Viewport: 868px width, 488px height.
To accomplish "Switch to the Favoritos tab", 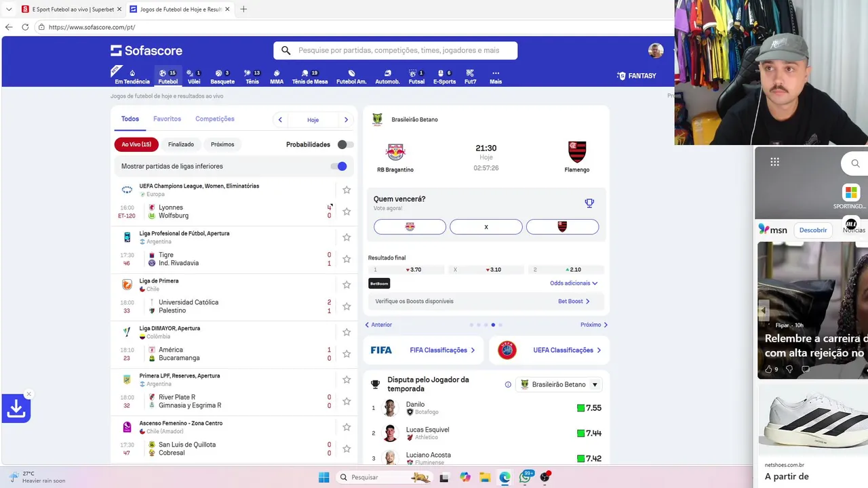I will (x=167, y=119).
